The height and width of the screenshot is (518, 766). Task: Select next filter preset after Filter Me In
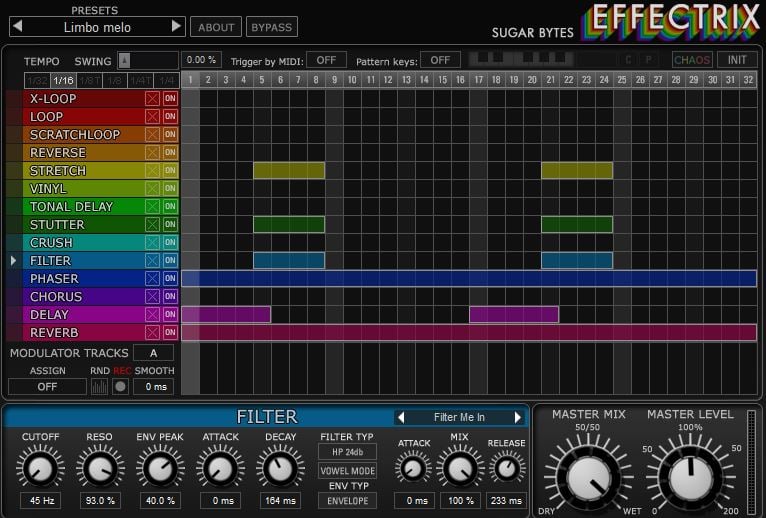(x=518, y=417)
